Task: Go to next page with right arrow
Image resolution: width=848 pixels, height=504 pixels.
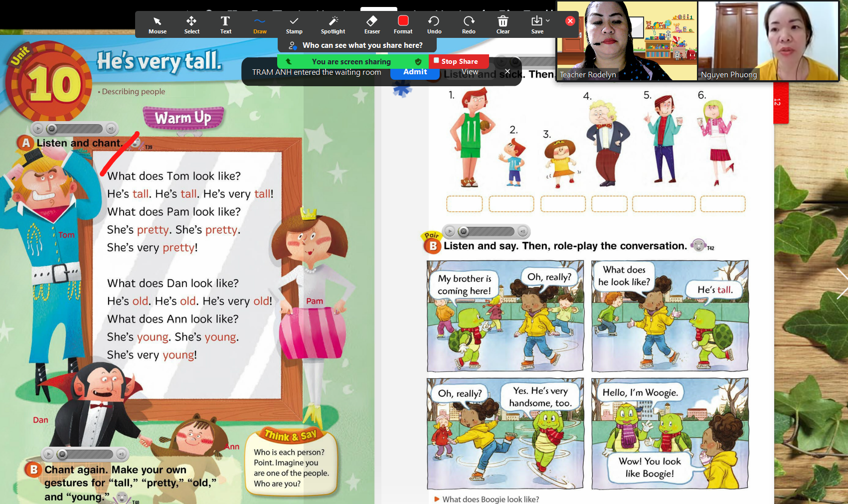Action: [842, 283]
